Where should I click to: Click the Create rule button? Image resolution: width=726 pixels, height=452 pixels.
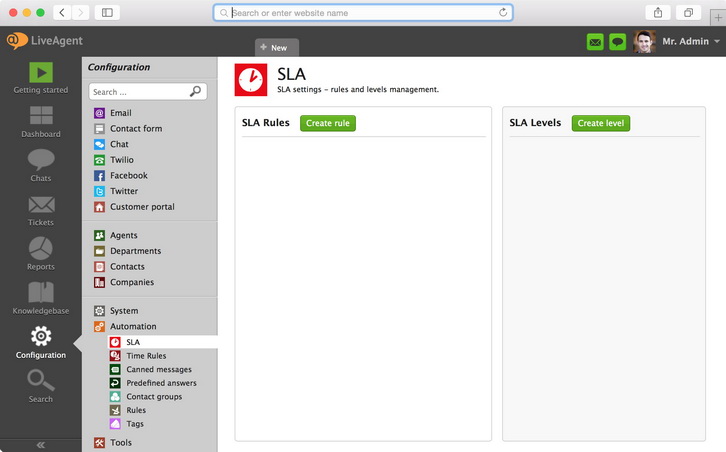(327, 123)
